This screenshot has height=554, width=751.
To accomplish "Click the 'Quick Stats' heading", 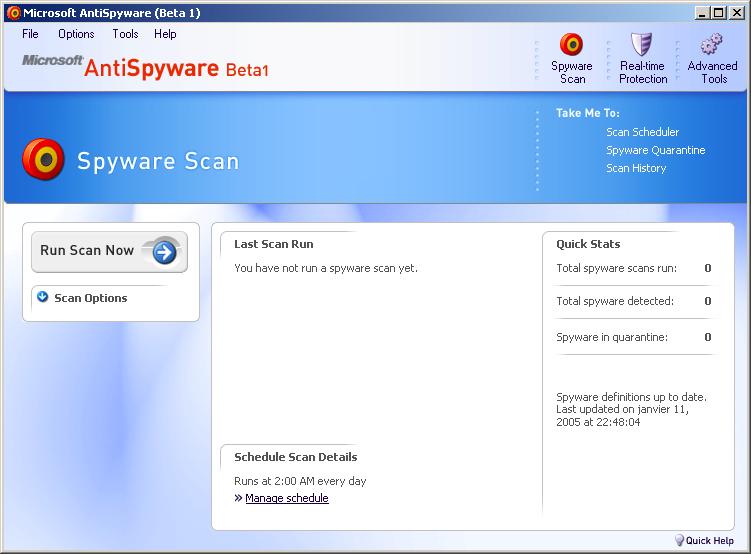I will pos(588,244).
